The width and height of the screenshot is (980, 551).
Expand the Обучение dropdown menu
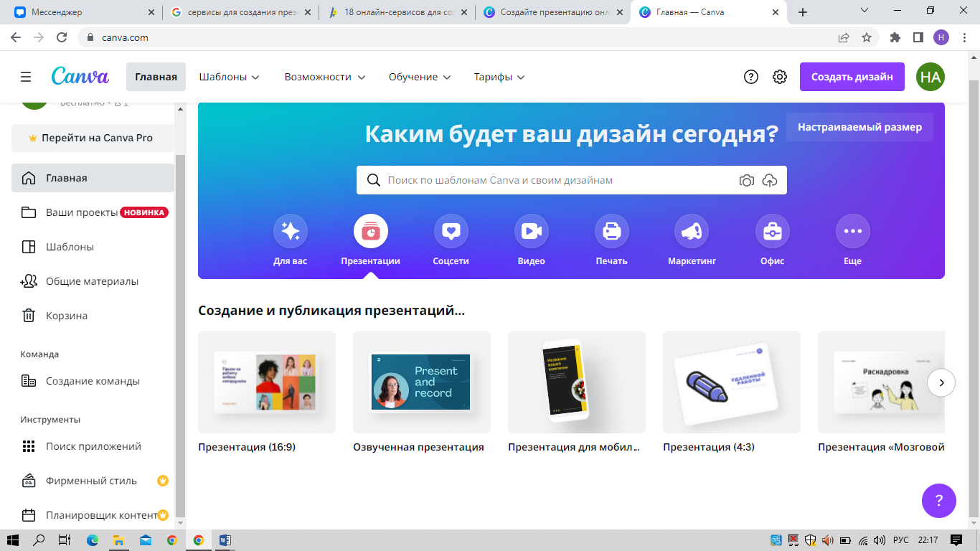[x=420, y=77]
